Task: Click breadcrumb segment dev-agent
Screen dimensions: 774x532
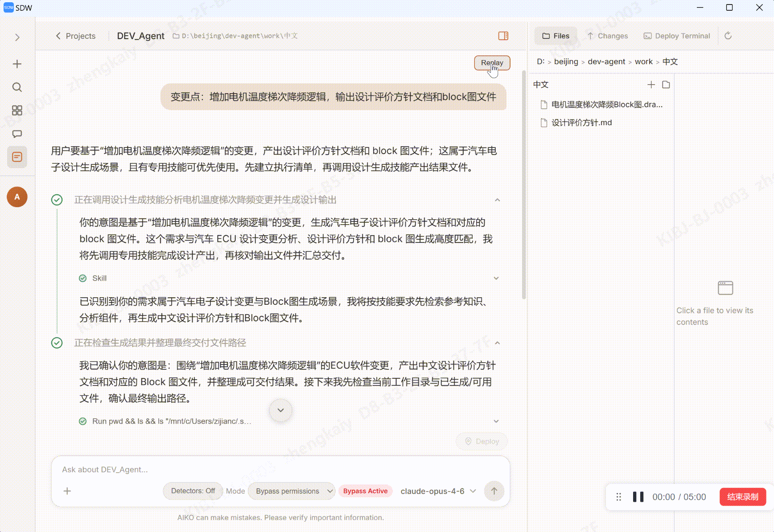Action: [x=606, y=62]
